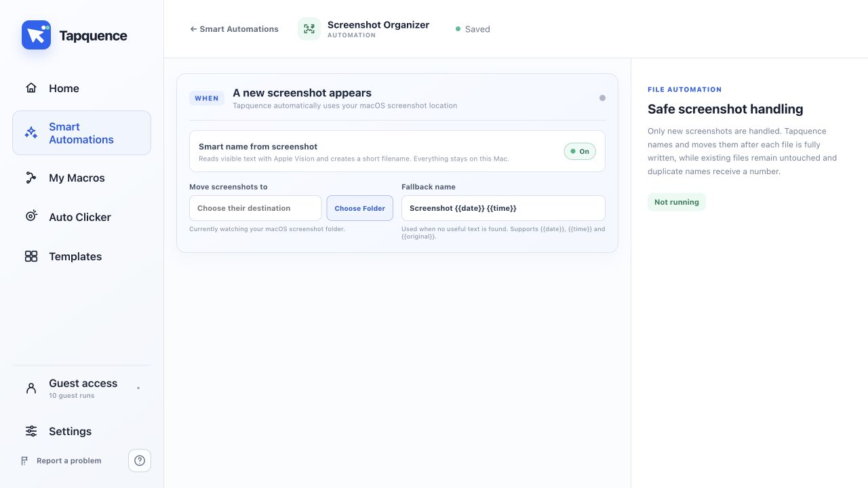Viewport: 868px width, 488px height.
Task: Click the Screenshot Organizer title
Action: (x=378, y=24)
